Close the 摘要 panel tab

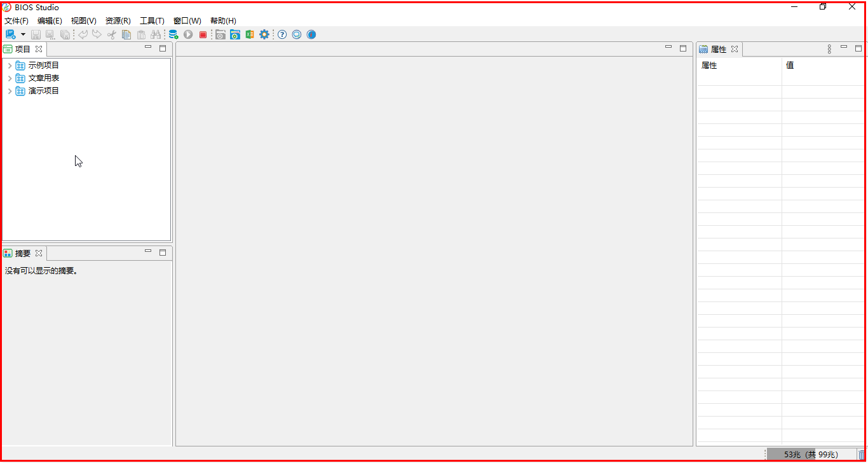click(39, 253)
